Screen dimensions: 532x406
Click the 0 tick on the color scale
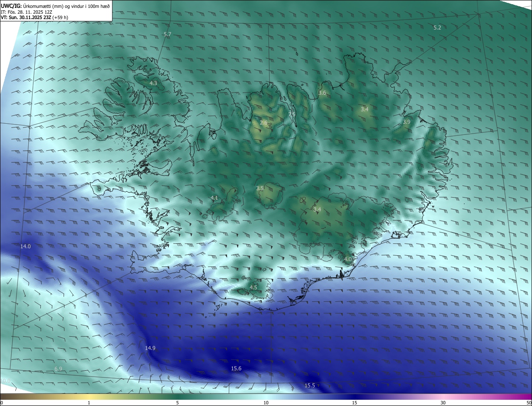(2, 403)
